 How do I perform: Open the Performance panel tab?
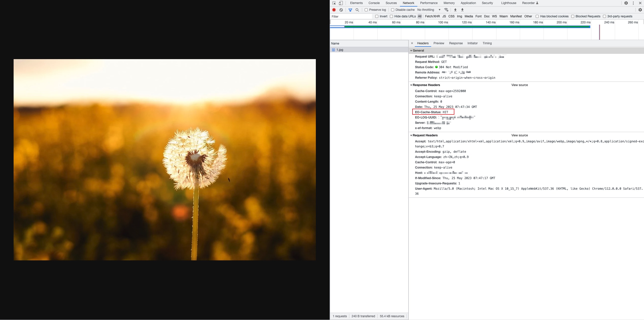click(x=429, y=3)
